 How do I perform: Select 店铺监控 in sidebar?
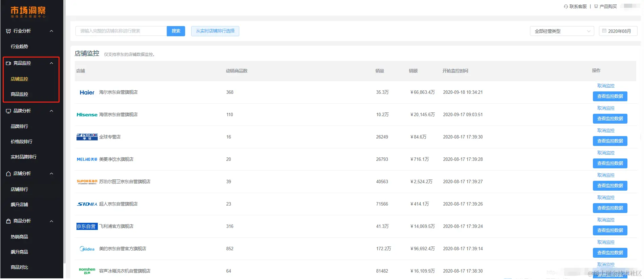19,79
